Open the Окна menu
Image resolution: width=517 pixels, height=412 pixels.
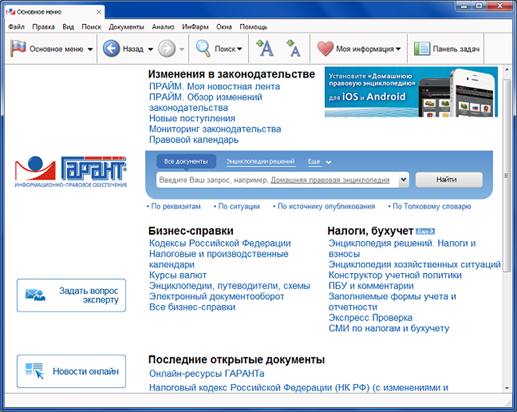[x=224, y=27]
